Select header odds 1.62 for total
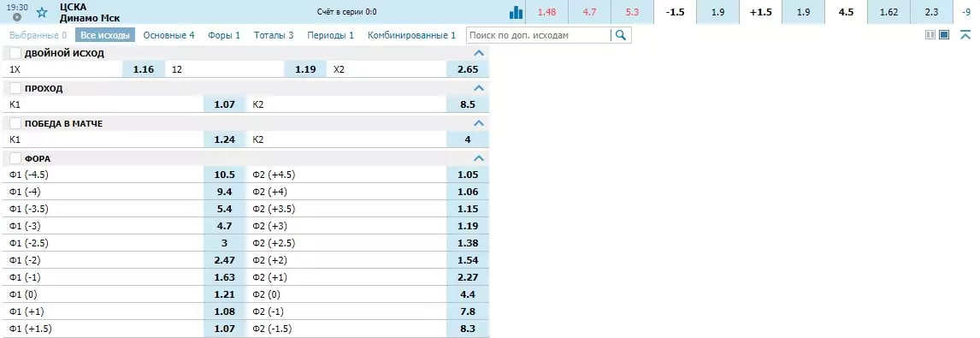980x338 pixels. pos(888,12)
